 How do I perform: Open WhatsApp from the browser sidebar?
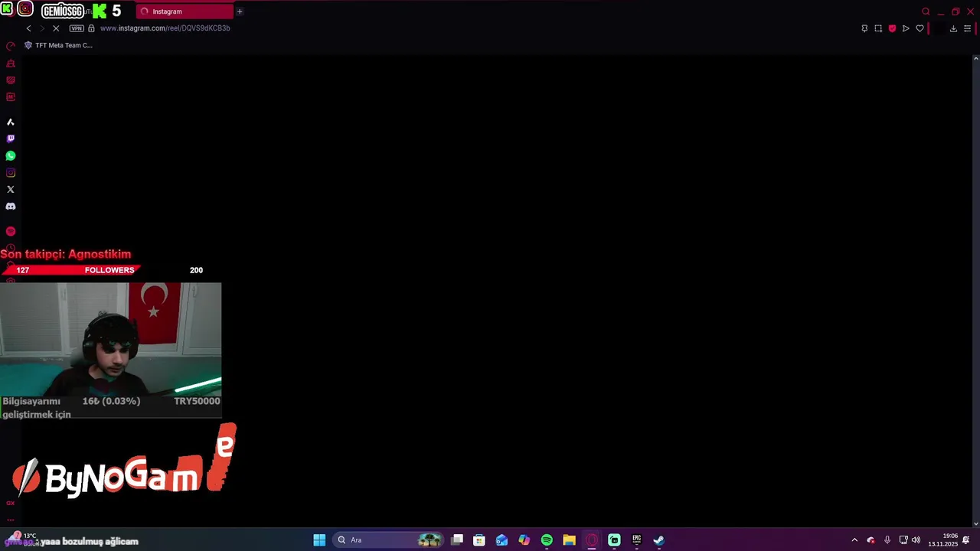[11, 156]
